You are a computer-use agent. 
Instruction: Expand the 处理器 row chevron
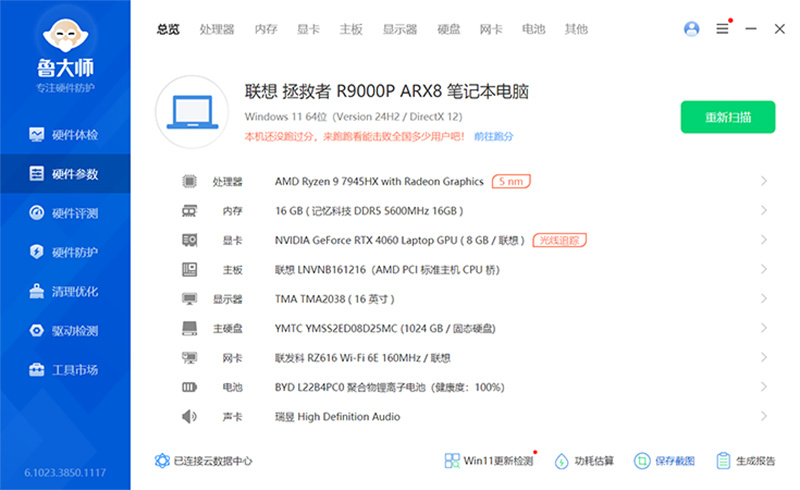pyautogui.click(x=764, y=181)
